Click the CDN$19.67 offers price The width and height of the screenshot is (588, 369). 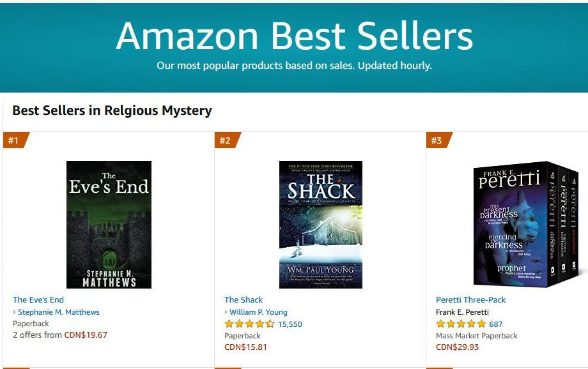click(86, 335)
